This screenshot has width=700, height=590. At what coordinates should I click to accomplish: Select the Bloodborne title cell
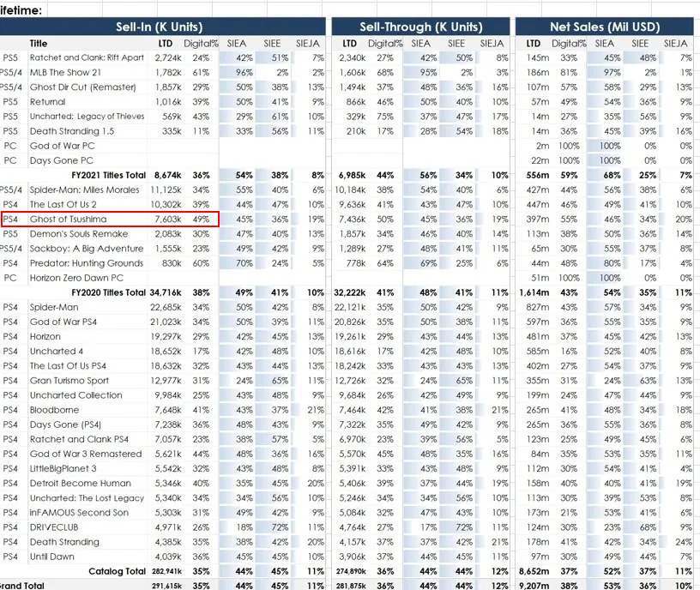(x=56, y=410)
